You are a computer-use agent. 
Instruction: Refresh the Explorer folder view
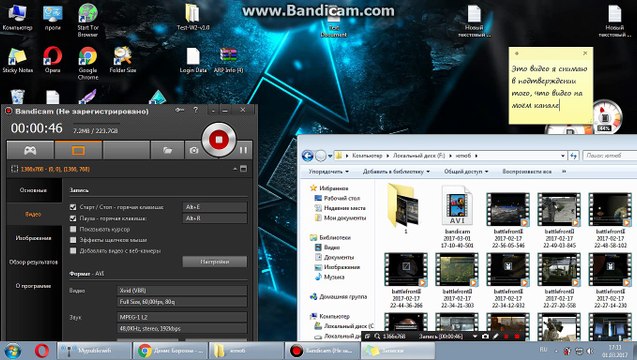click(574, 156)
